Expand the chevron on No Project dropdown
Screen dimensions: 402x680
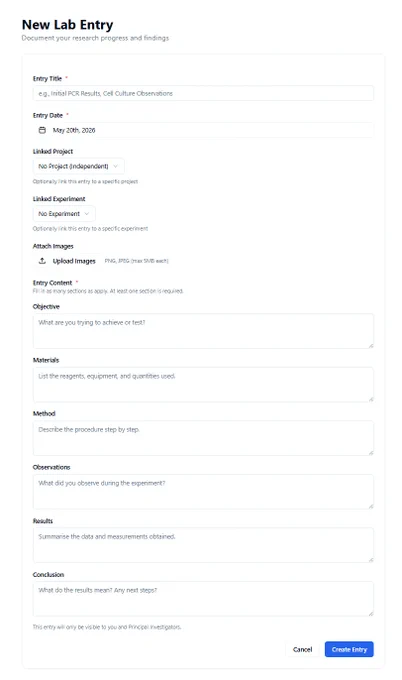(x=115, y=166)
